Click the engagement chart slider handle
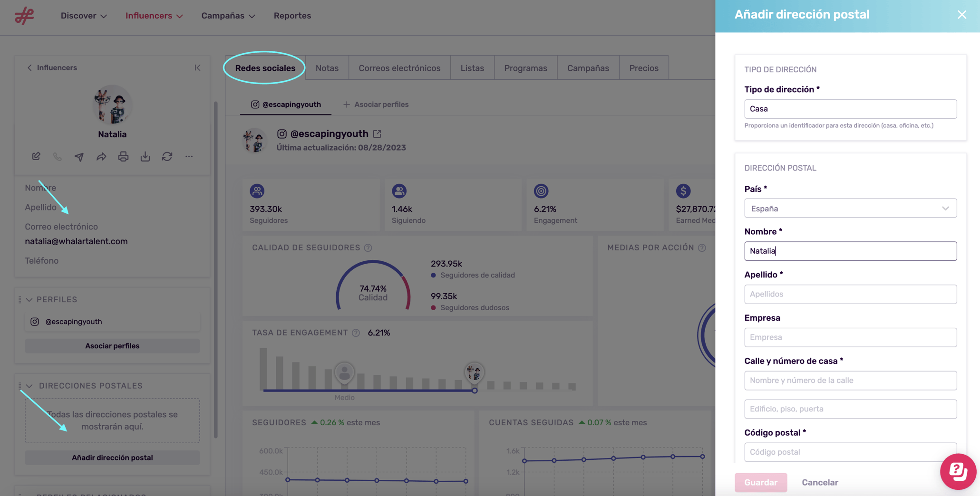The image size is (980, 496). [x=475, y=391]
